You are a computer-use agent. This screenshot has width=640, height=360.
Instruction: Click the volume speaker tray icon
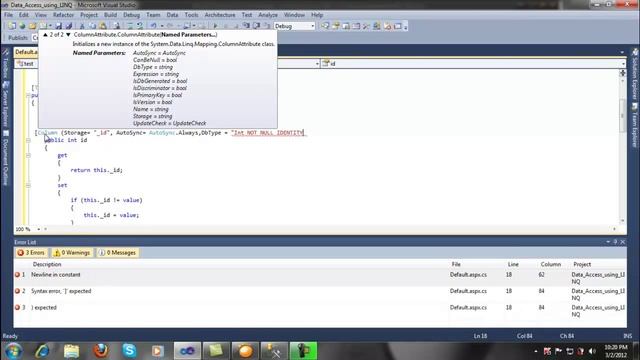(x=592, y=351)
